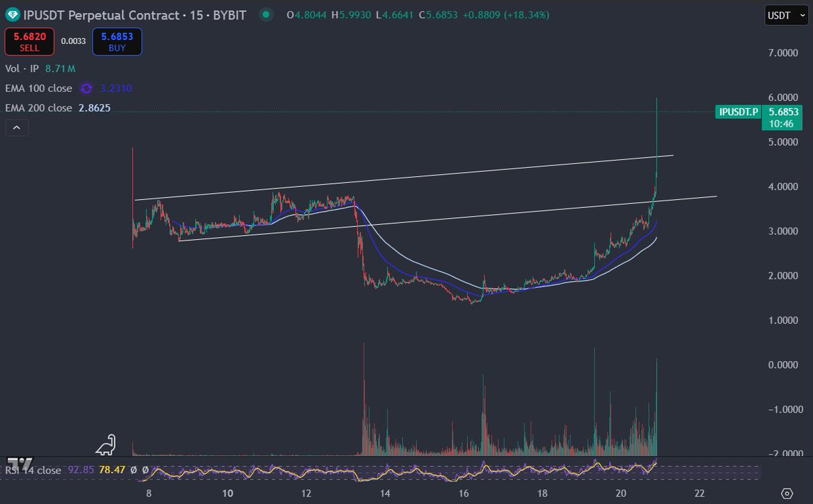
Task: Click the date label 20 on time axis
Action: [x=621, y=492]
